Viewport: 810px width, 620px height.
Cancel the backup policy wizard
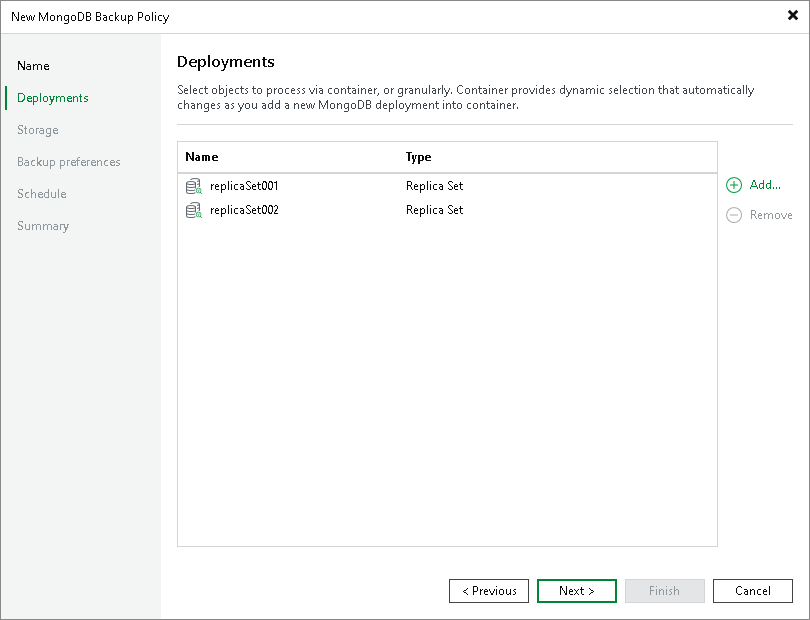point(753,591)
